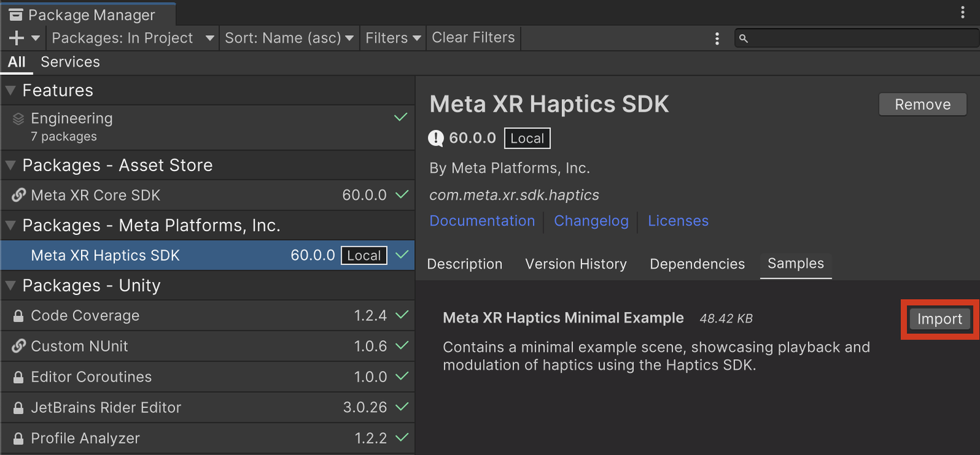Open the Sort: Name (asc) dropdown
Image resolution: width=980 pixels, height=455 pixels.
(289, 38)
